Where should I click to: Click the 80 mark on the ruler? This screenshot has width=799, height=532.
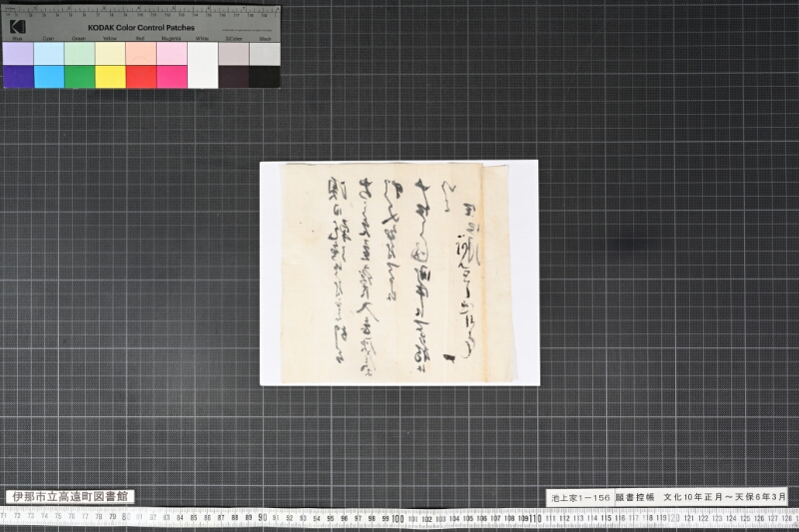coord(127,517)
